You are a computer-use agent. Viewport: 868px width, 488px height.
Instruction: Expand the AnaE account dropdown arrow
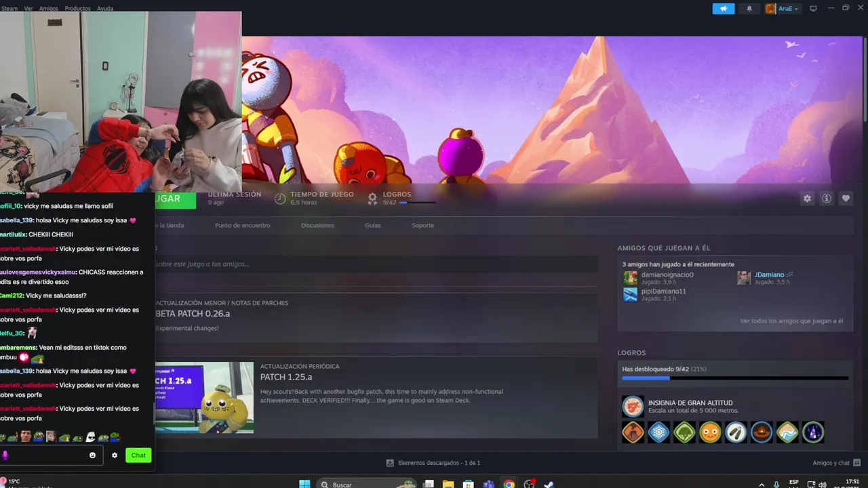click(x=796, y=9)
